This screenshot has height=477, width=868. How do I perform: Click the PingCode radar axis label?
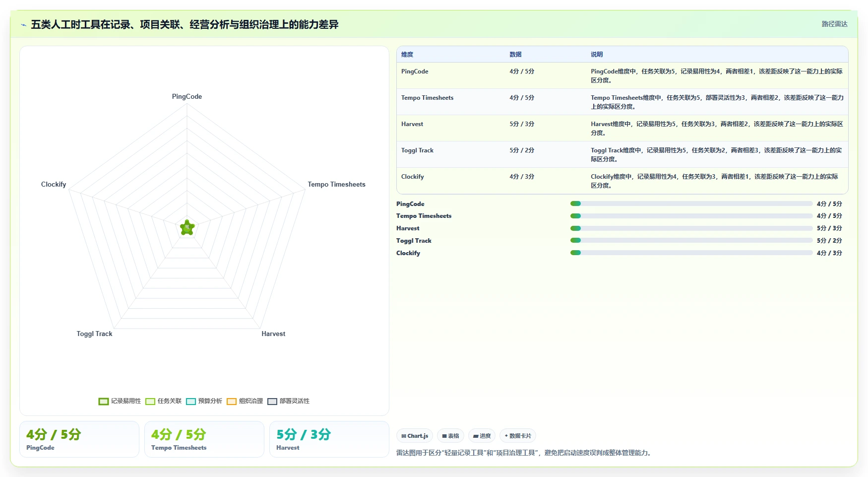click(x=187, y=97)
